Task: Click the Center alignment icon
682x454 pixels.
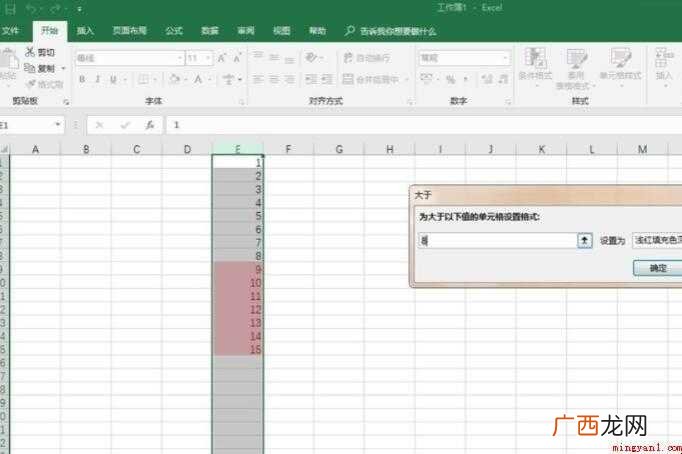Action: point(274,79)
